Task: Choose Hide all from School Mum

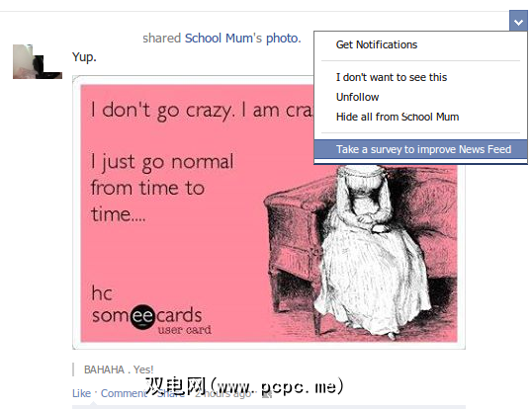Action: tap(398, 117)
